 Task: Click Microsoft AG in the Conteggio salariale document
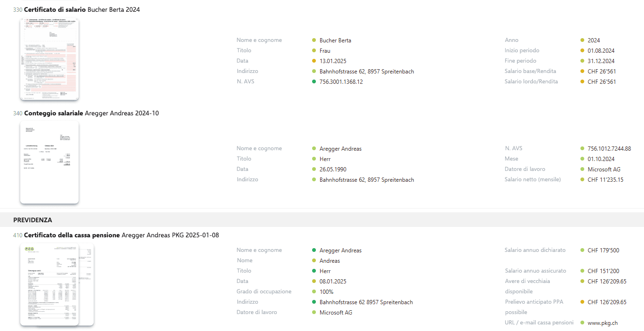click(x=604, y=169)
